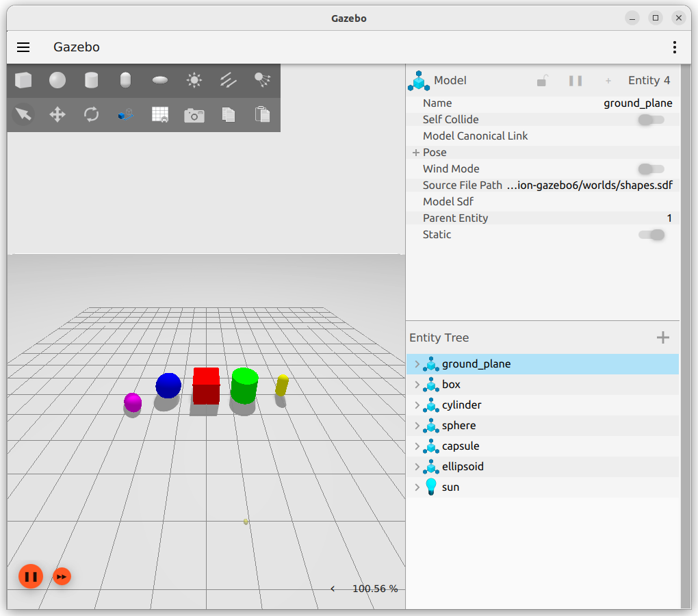698x616 pixels.
Task: Click the small plus in Model header
Action: pyautogui.click(x=608, y=81)
